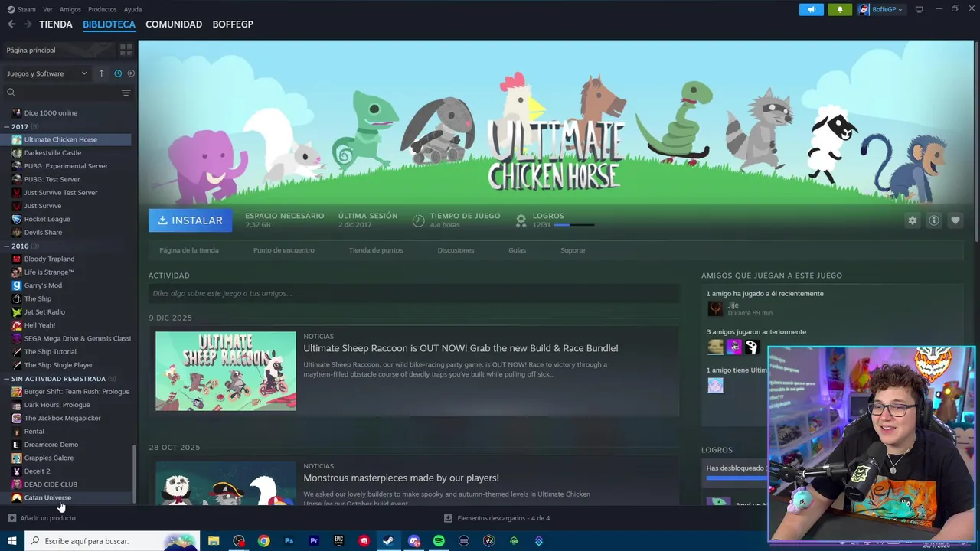
Task: Click the recent activity clock icon
Action: click(x=118, y=73)
